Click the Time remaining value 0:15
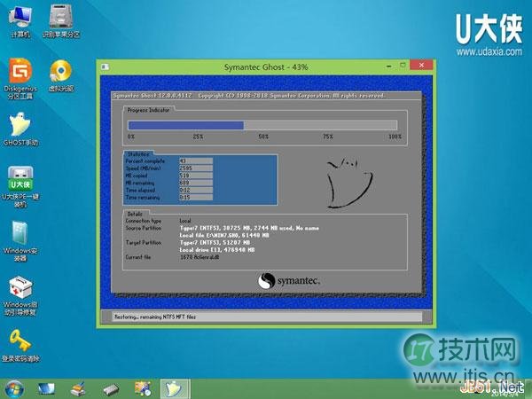This screenshot has height=399, width=532. pos(196,197)
